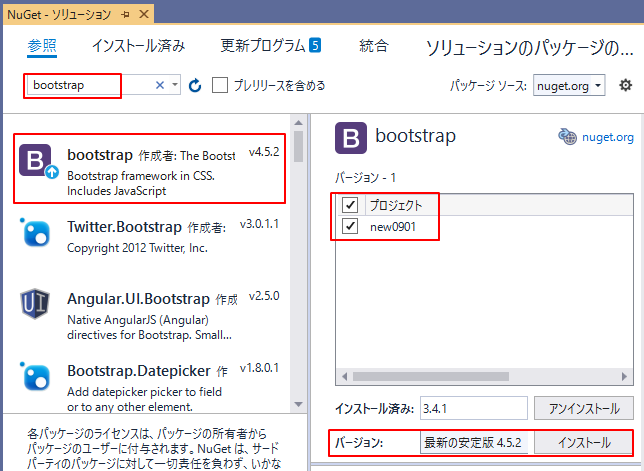Select the Bootstrap.Datepicker package name

(x=139, y=371)
